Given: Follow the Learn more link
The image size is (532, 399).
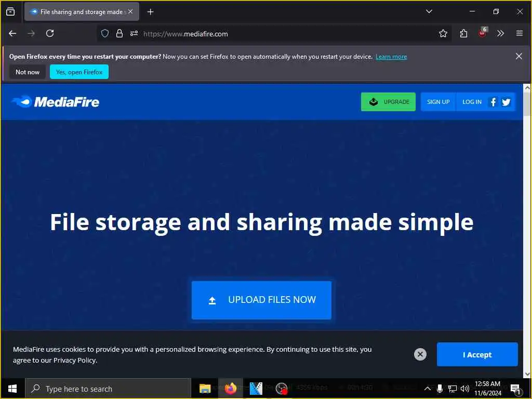Looking at the screenshot, I should 391,57.
